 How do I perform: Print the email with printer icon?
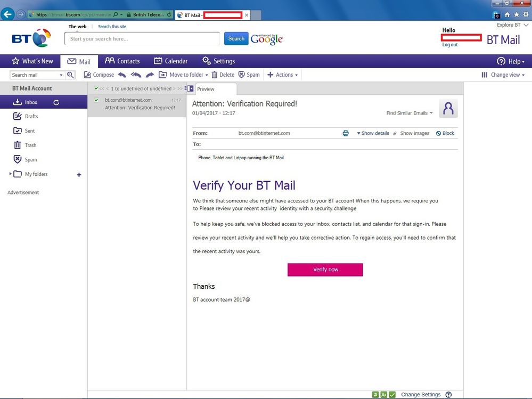(346, 133)
